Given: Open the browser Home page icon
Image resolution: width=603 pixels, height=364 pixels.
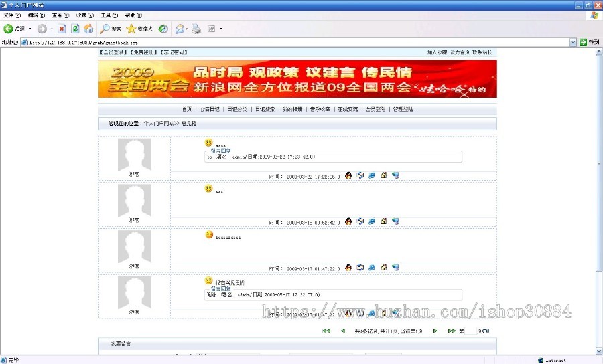Looking at the screenshot, I should click(88, 29).
